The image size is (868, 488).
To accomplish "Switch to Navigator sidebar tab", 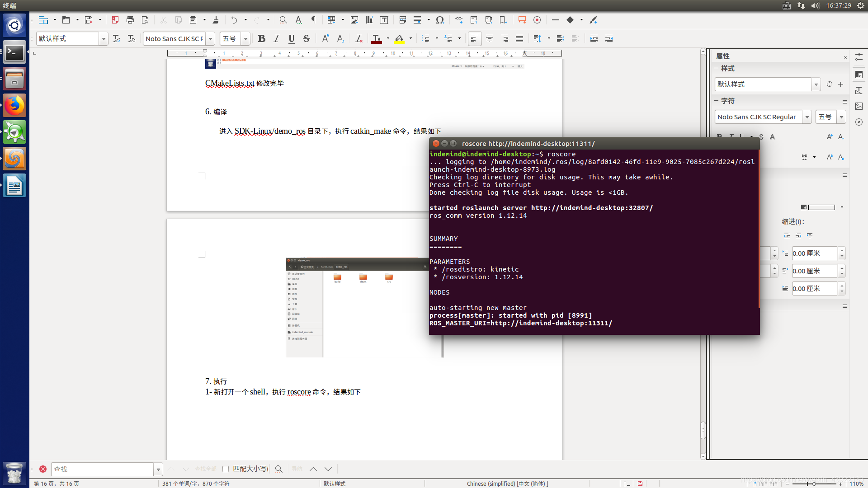I will pos(859,122).
